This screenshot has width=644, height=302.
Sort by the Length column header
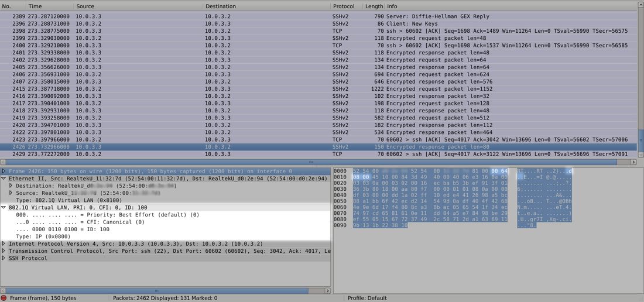pos(374,6)
